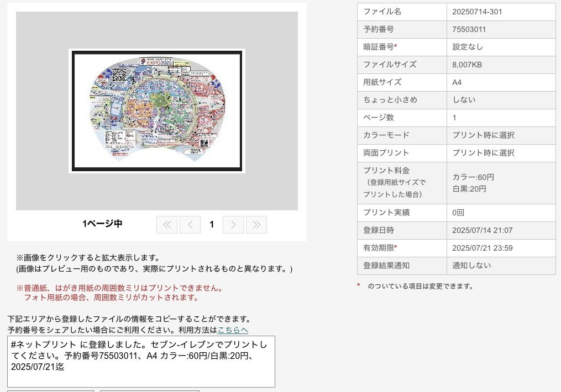
Task: Click inside the share text area
Action: [141, 362]
